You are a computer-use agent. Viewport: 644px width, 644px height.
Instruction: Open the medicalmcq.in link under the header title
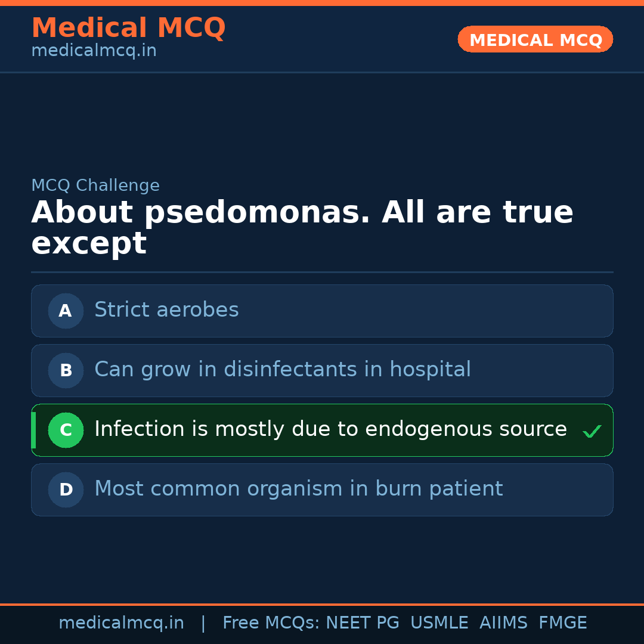[x=94, y=51]
